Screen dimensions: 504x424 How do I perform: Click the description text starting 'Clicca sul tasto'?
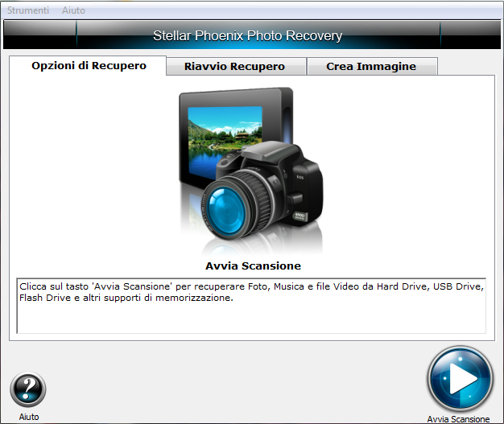(251, 292)
